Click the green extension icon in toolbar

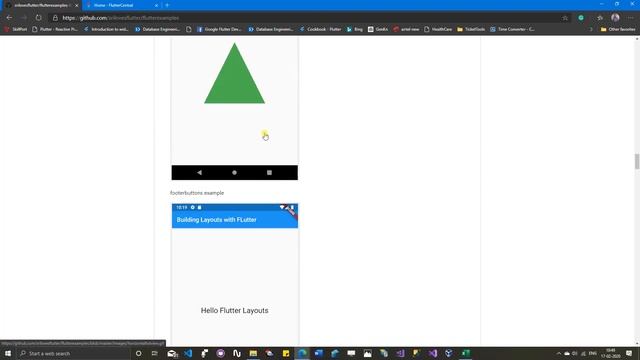[x=581, y=18]
